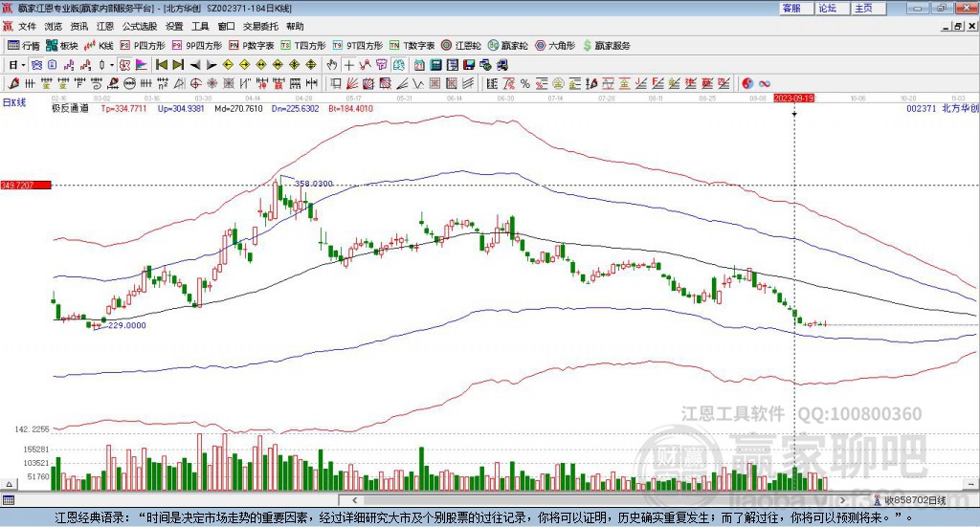
Task: Click the red target circle tool
Action: coord(195,83)
